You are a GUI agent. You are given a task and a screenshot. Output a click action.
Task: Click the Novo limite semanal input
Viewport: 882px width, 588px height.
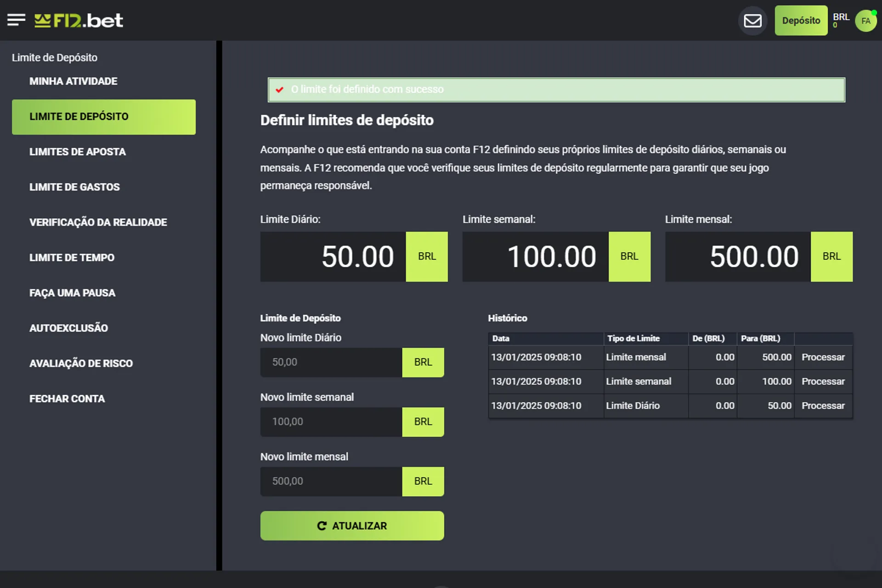click(331, 422)
